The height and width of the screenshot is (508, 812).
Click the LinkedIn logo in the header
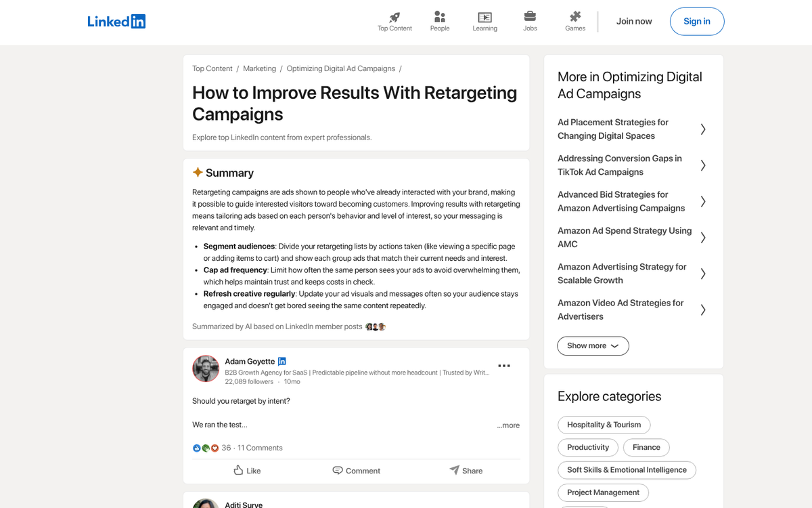click(116, 21)
